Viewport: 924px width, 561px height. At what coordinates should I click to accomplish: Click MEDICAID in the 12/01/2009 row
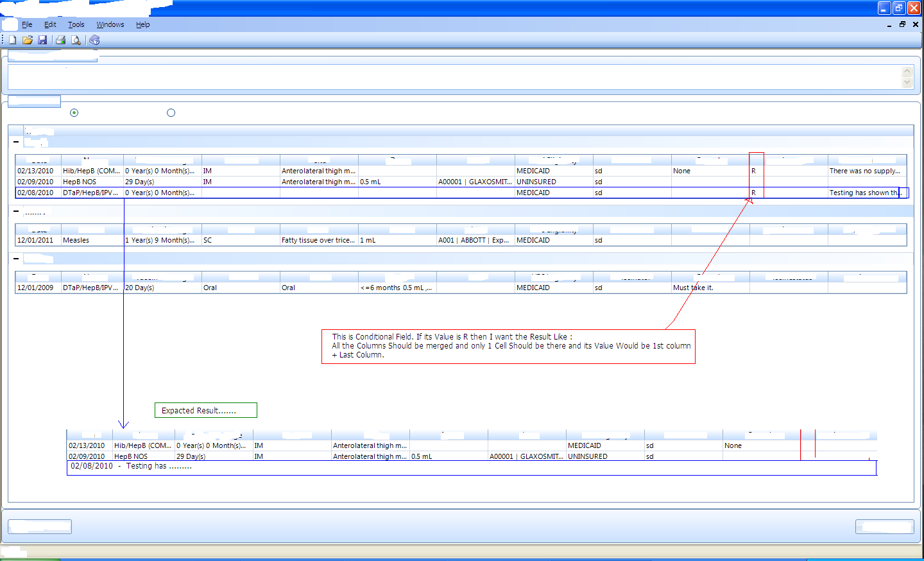coord(554,288)
